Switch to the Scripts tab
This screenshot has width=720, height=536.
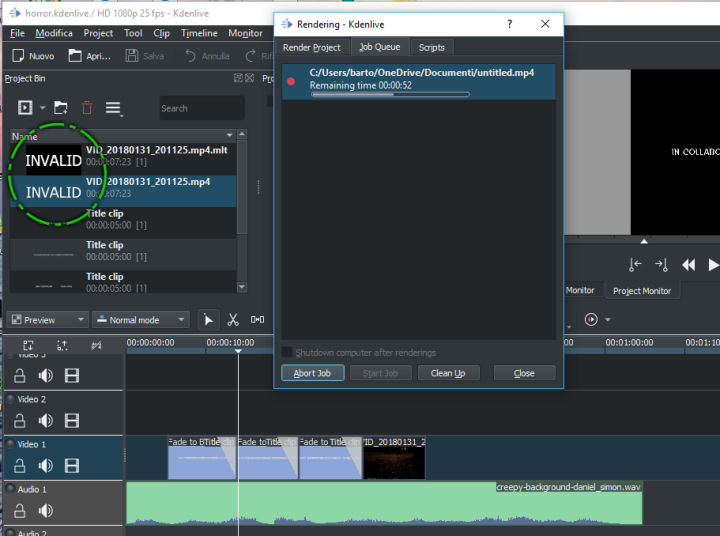432,47
